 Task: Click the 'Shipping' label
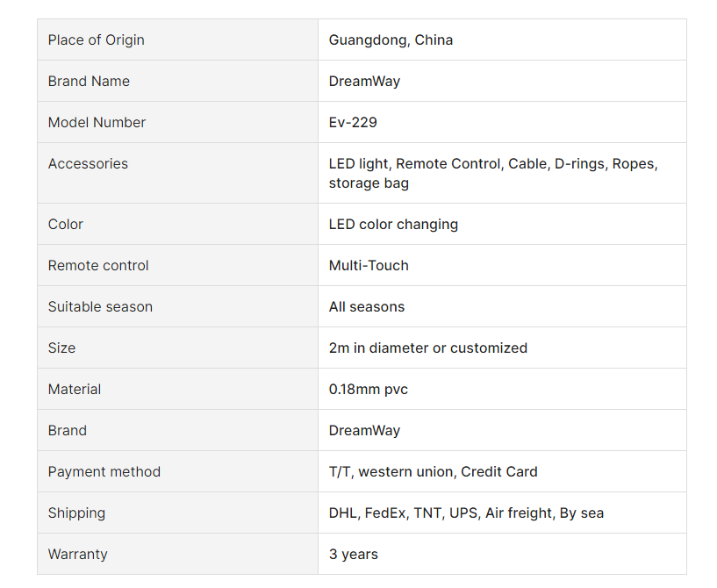click(76, 513)
